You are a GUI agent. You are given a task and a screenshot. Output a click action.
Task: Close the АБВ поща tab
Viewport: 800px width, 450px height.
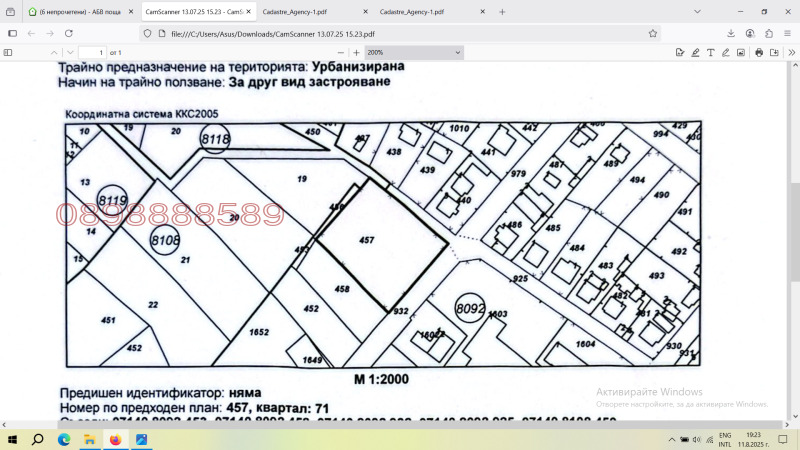point(131,11)
